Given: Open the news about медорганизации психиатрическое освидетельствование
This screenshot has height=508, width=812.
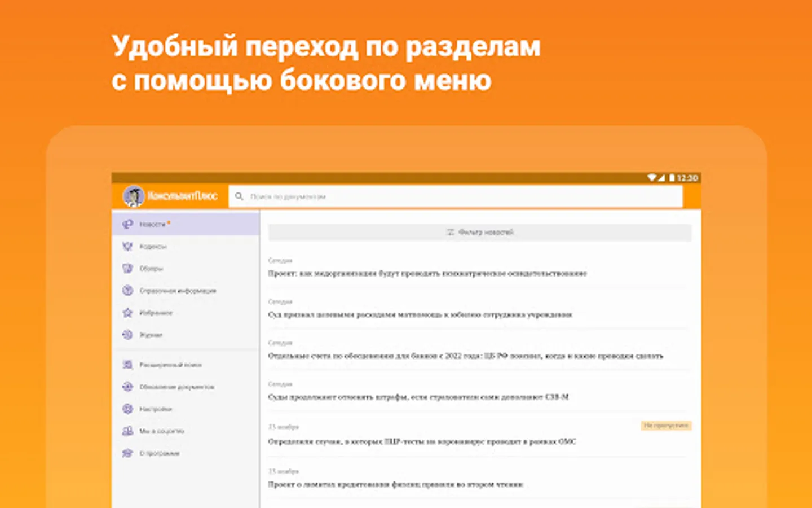Looking at the screenshot, I should coord(427,273).
